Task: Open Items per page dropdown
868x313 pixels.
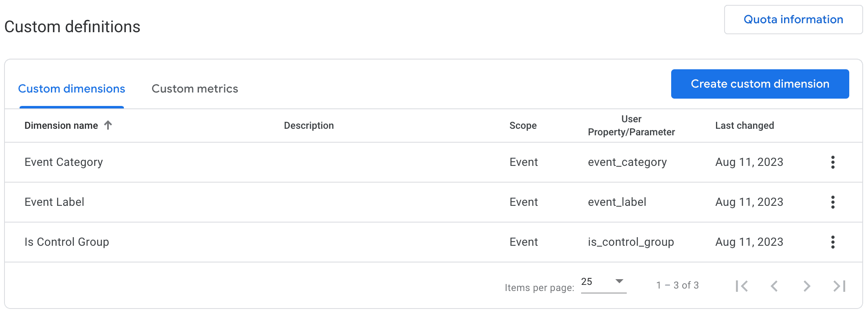Action: tap(604, 282)
